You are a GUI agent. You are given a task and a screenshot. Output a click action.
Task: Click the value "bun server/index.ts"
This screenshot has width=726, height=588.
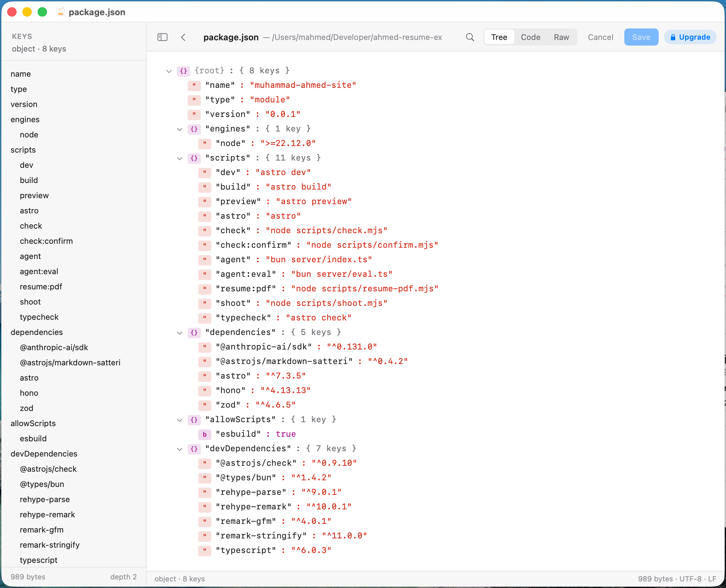(319, 259)
